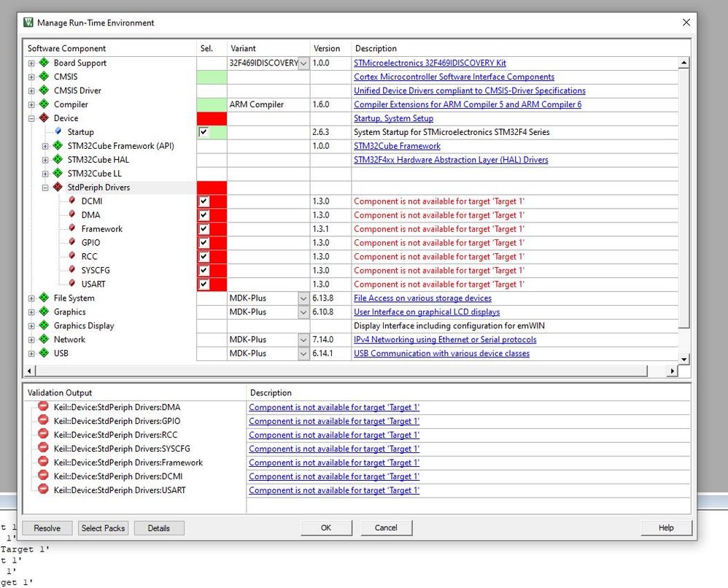Click the Compiler component diamond icon
The image size is (728, 588).
[x=44, y=104]
